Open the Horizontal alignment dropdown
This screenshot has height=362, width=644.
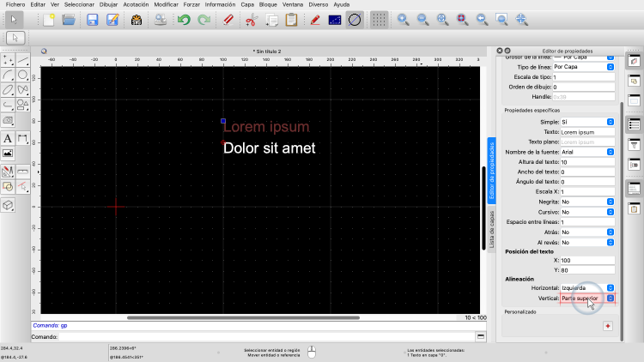(x=611, y=287)
